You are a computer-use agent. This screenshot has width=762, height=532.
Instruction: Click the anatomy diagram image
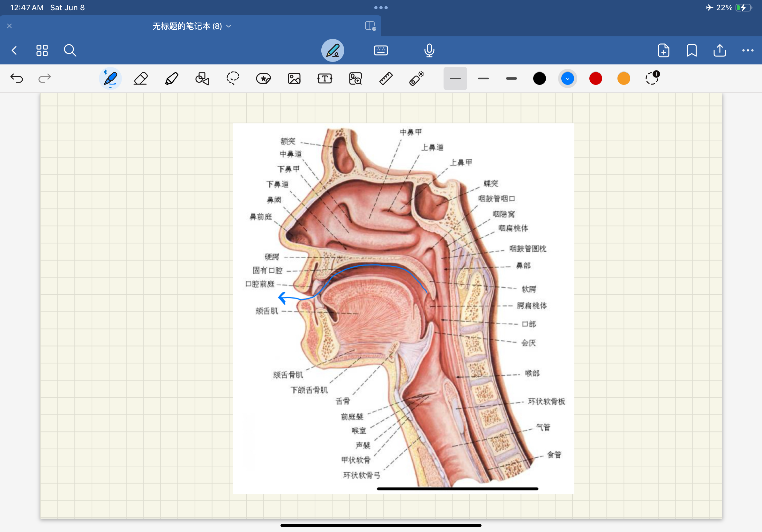403,308
